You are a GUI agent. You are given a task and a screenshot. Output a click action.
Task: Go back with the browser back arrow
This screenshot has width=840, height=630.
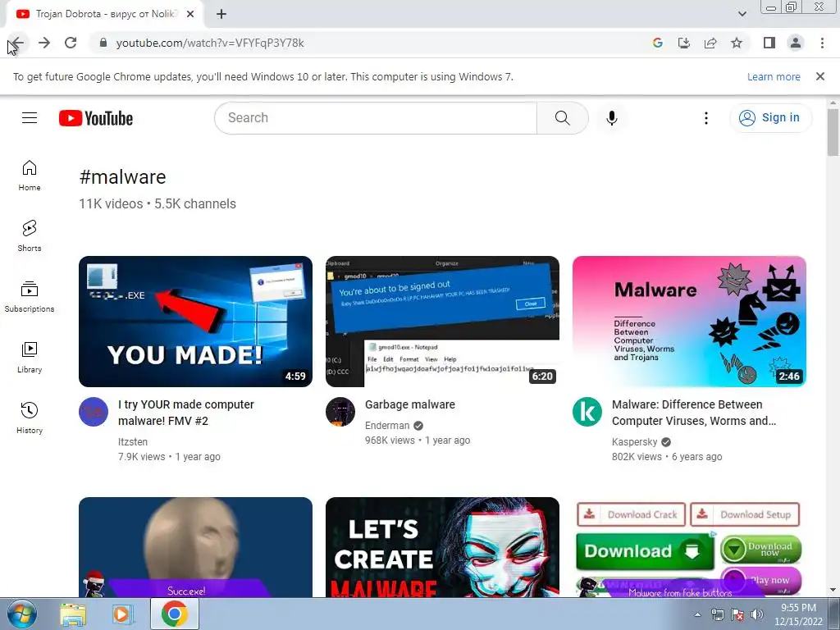[x=17, y=43]
